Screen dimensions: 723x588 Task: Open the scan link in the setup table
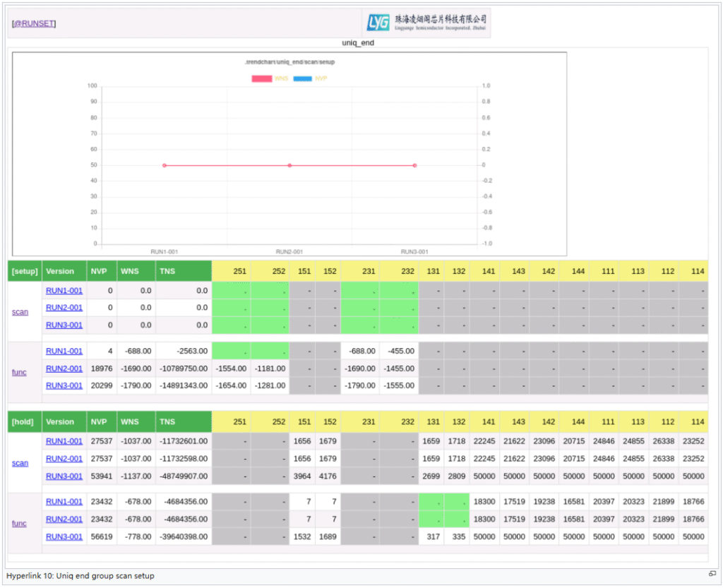coord(20,311)
